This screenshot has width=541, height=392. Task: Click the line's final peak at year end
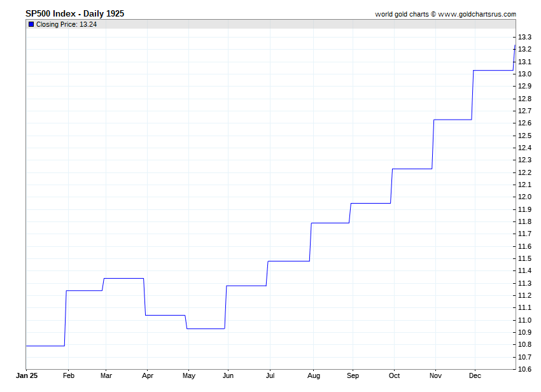coord(514,46)
